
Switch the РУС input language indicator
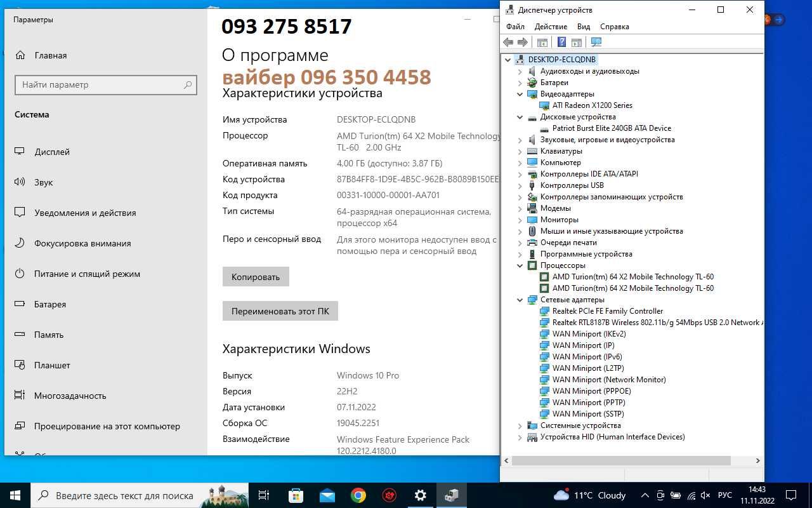724,495
